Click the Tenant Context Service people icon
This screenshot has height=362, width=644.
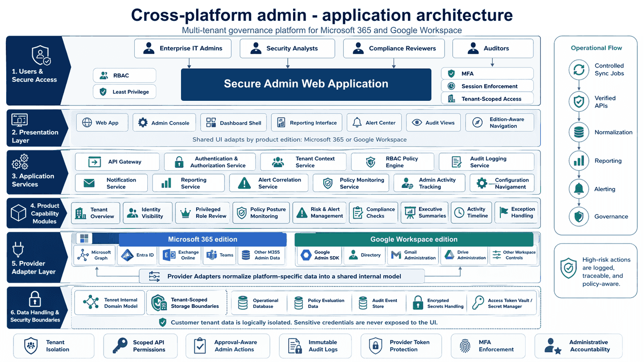point(278,162)
